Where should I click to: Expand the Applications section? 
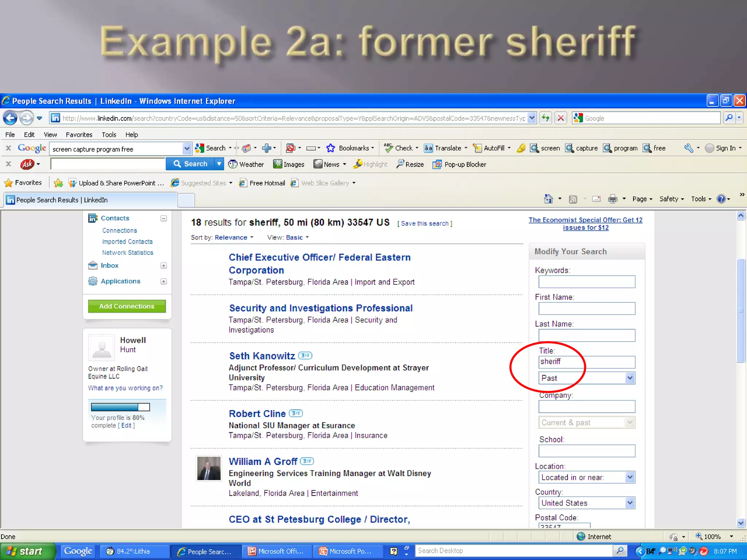(x=164, y=281)
